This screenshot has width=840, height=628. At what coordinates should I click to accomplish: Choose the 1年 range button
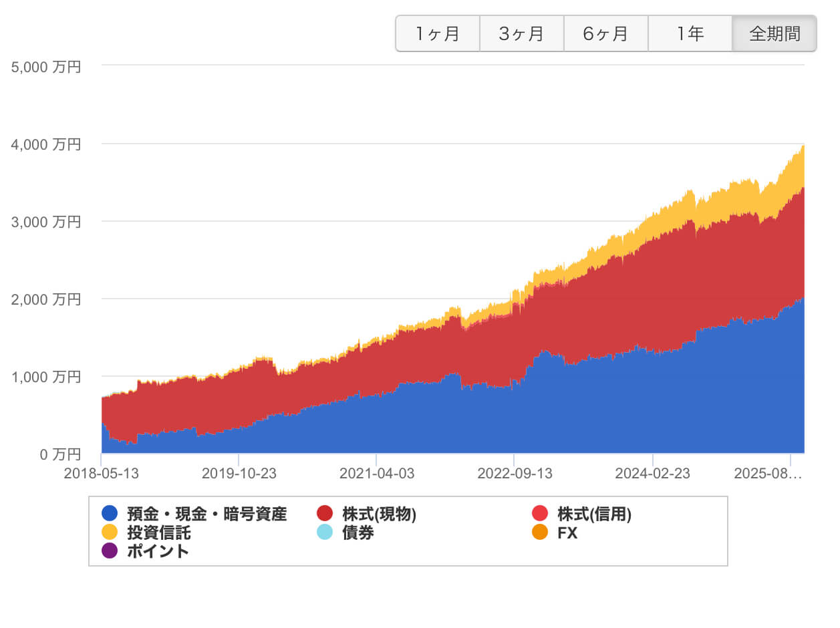(690, 33)
